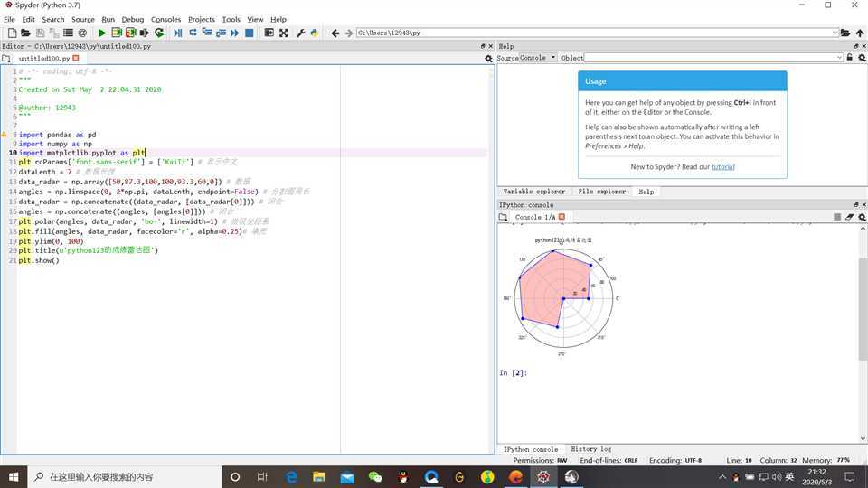
Task: Open the Projects menu
Action: (201, 19)
